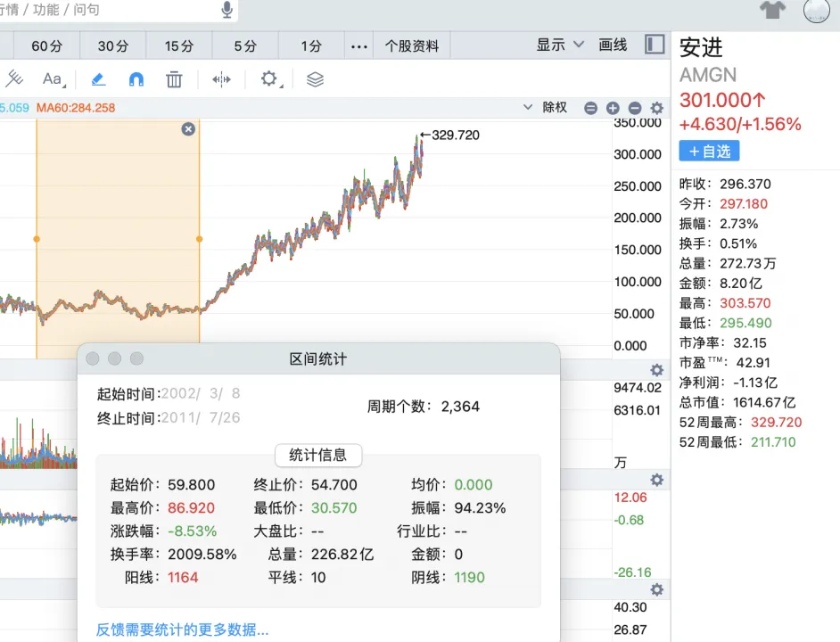The width and height of the screenshot is (840, 642).
Task: Open the 个股资料 tab
Action: coord(412,46)
